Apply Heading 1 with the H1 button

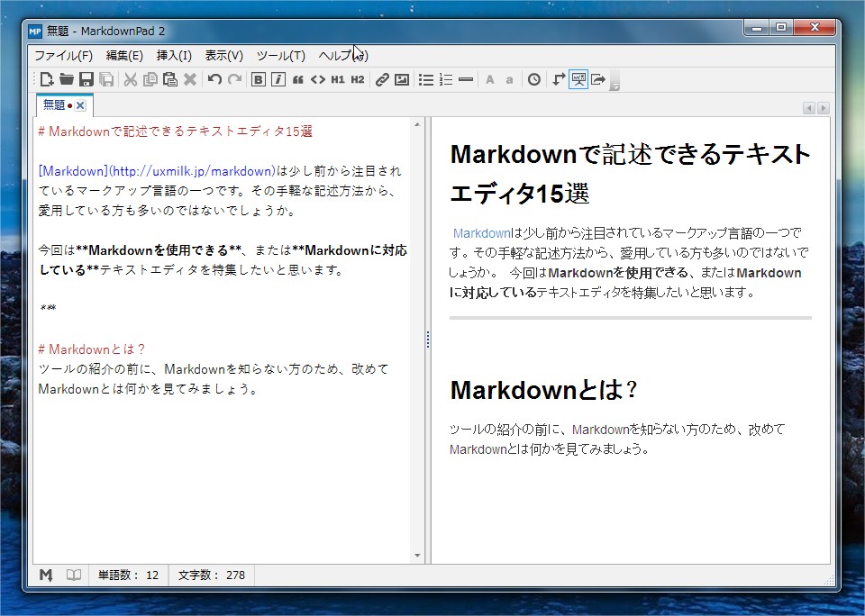tap(338, 79)
